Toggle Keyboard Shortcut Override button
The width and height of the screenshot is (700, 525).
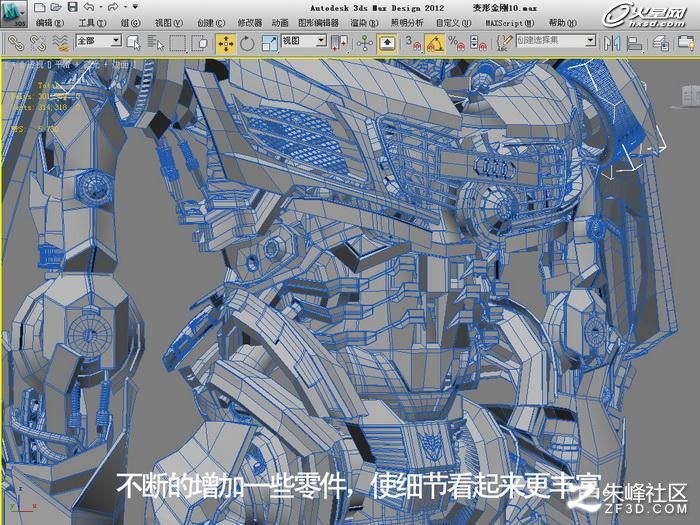[x=387, y=43]
